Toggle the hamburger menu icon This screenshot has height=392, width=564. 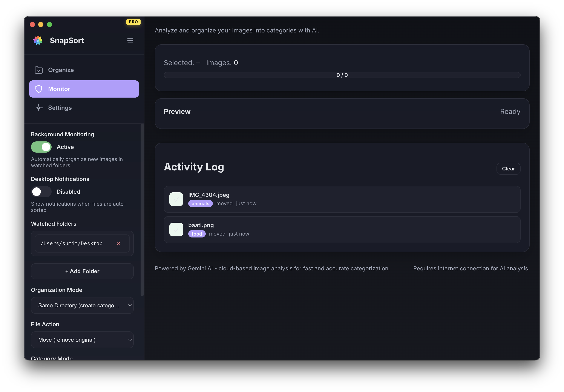click(x=130, y=40)
